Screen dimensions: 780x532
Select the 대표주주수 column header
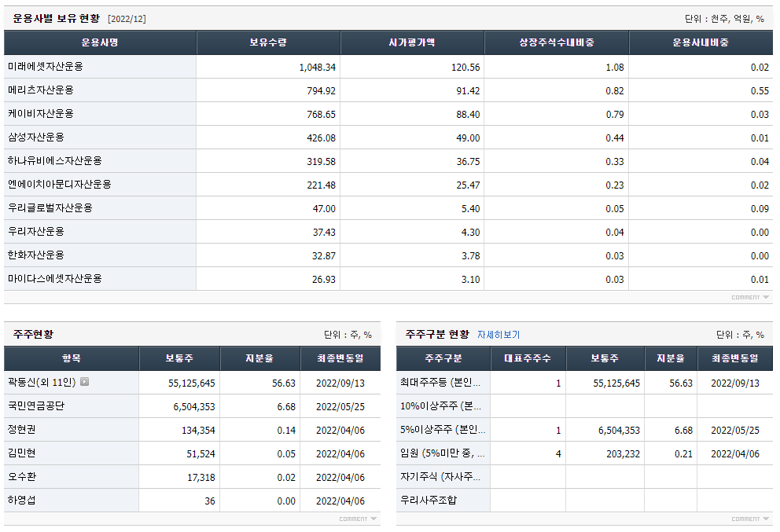(528, 358)
